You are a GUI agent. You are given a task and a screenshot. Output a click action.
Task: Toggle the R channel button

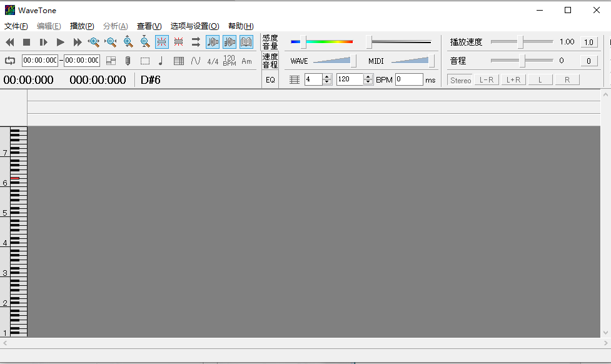567,79
